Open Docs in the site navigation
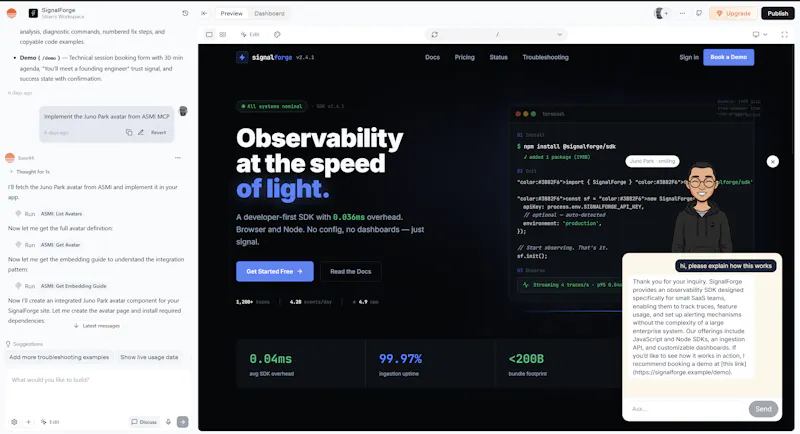 [432, 57]
